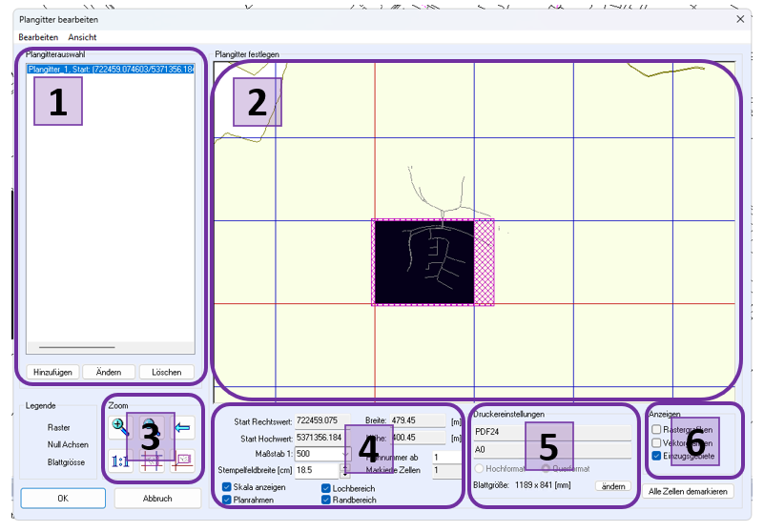Image resolution: width=764 pixels, height=532 pixels.
Task: Click the previous zoom left-arrow icon
Action: click(x=182, y=426)
